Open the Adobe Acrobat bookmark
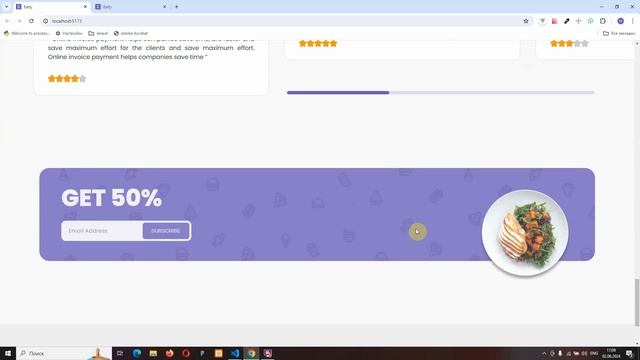Screen dimensions: 640x360 (131, 33)
